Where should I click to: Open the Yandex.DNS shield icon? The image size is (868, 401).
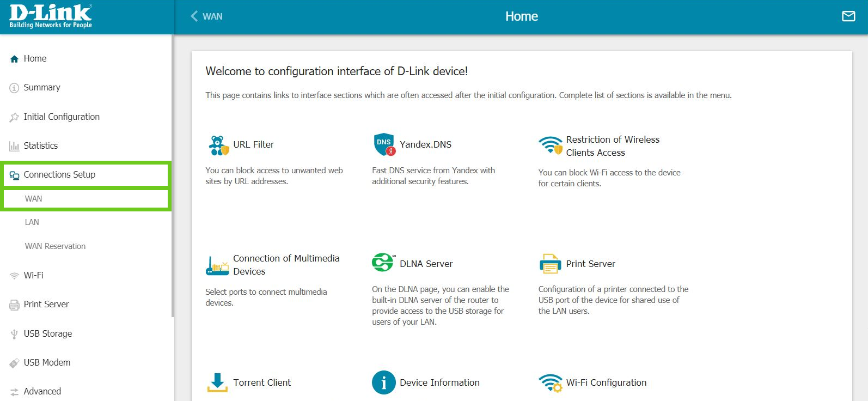pos(384,144)
